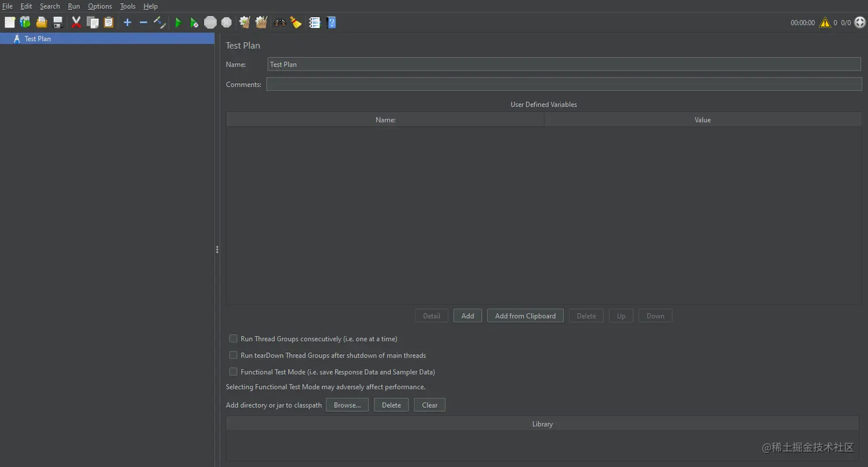The image size is (868, 467).
Task: Click the Toggle enable/disable icon
Action: (x=160, y=22)
